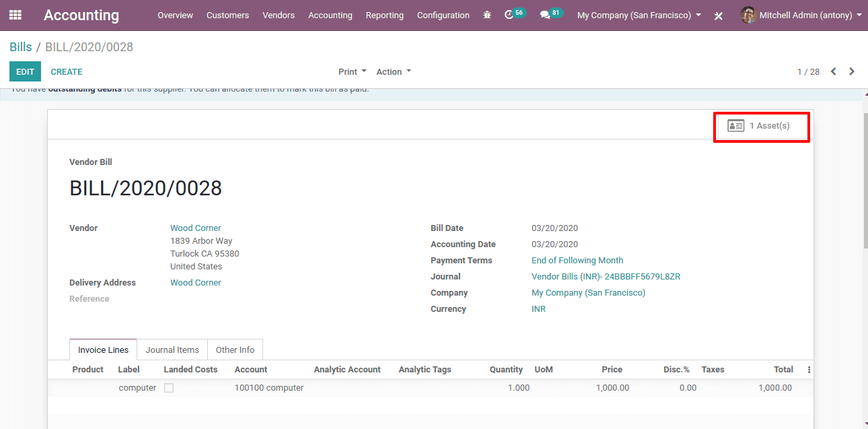Open My Company (San Francisco) company field link
The image size is (868, 429).
click(x=588, y=293)
